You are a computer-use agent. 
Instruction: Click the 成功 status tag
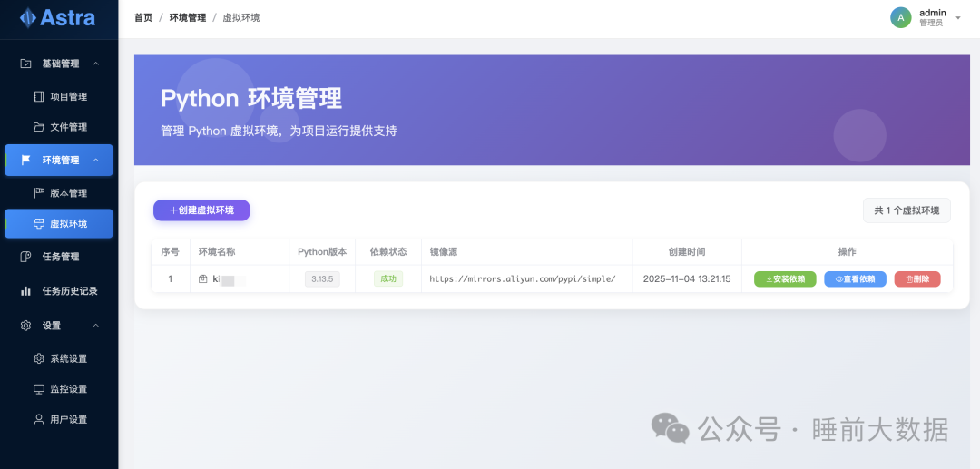point(388,279)
